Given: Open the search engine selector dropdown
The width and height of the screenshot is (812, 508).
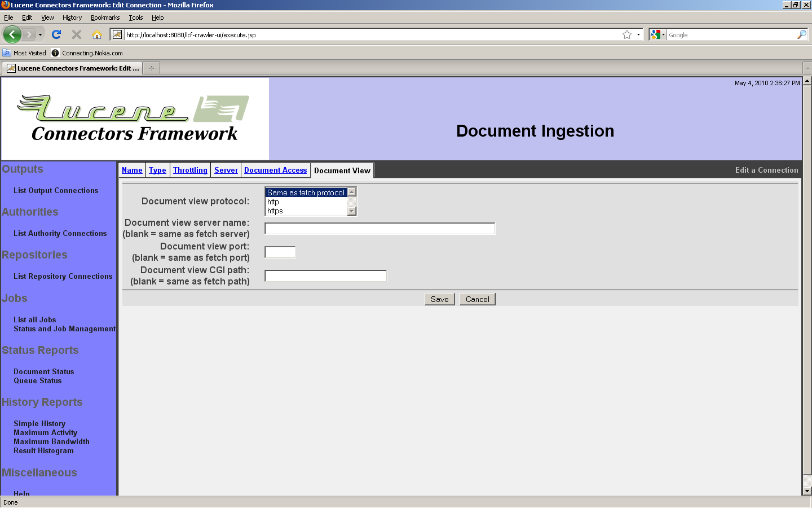Looking at the screenshot, I should [657, 34].
